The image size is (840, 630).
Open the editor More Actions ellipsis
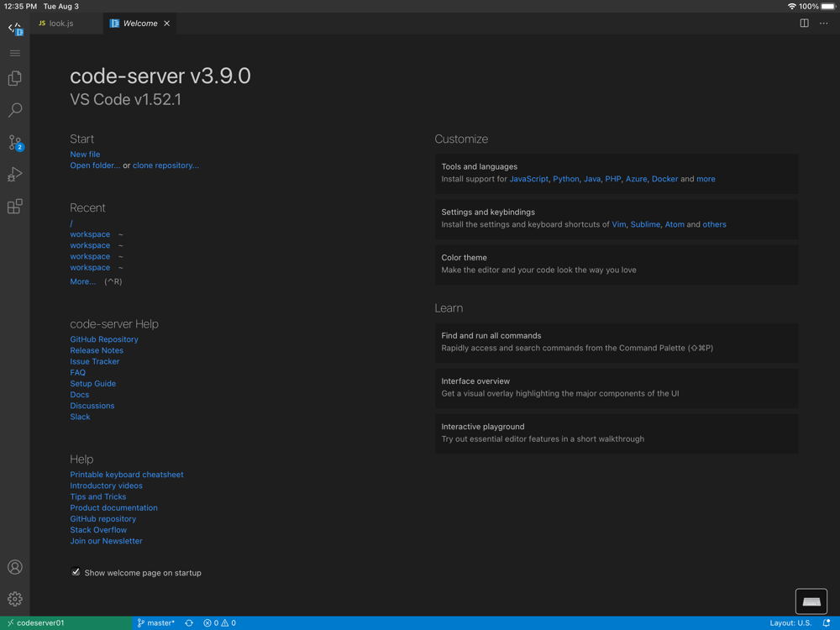pos(823,23)
